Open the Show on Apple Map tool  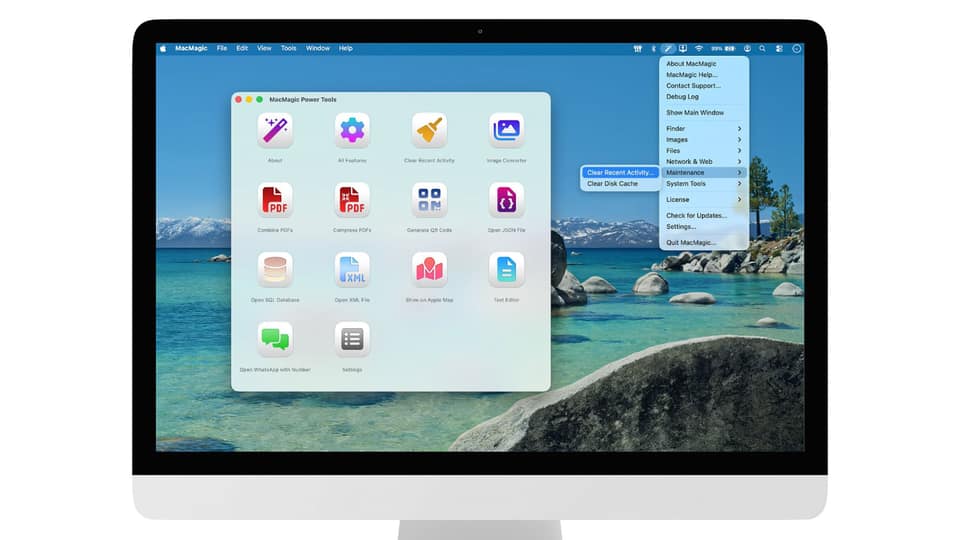(x=429, y=269)
